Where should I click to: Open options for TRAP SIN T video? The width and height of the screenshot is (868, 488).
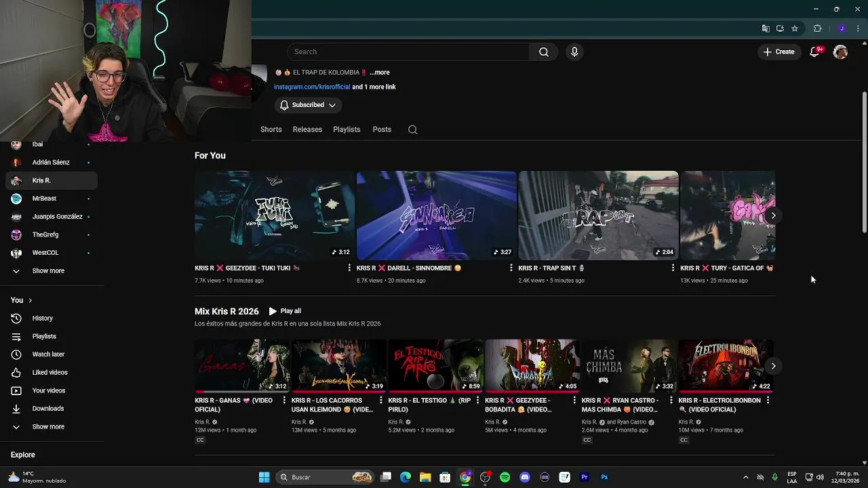[673, 268]
